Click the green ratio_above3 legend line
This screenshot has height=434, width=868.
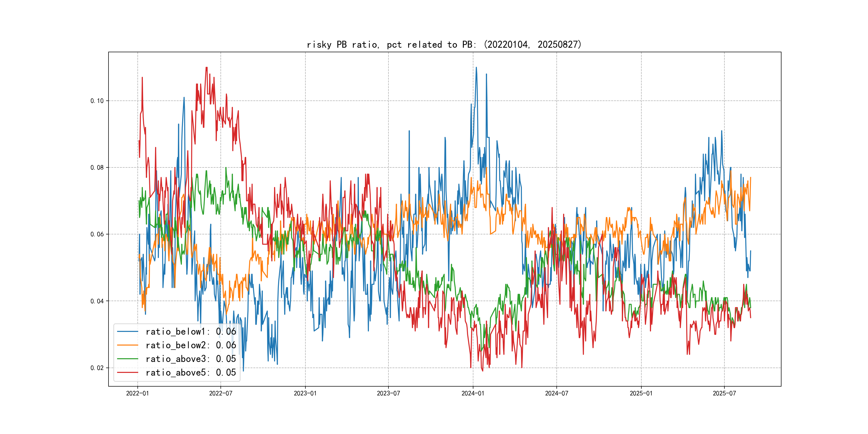click(127, 359)
